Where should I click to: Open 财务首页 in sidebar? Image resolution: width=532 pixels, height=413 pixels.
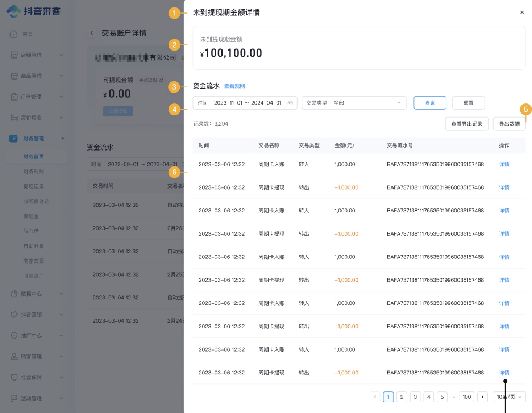point(34,157)
